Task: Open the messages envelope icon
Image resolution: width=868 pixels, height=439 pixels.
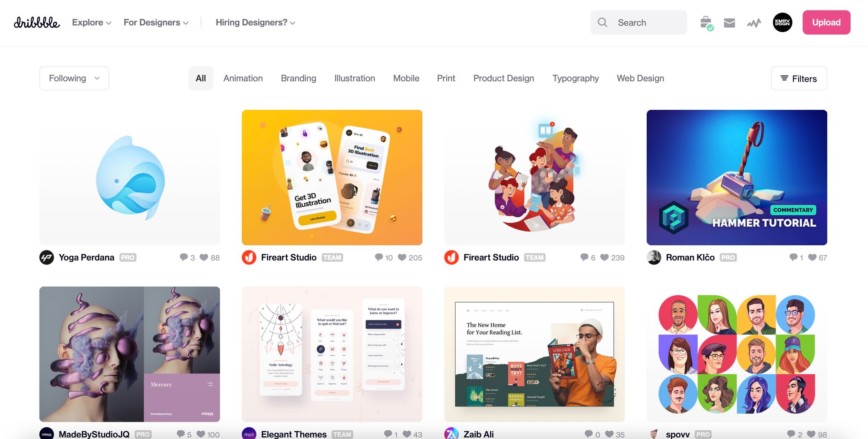Action: click(730, 23)
